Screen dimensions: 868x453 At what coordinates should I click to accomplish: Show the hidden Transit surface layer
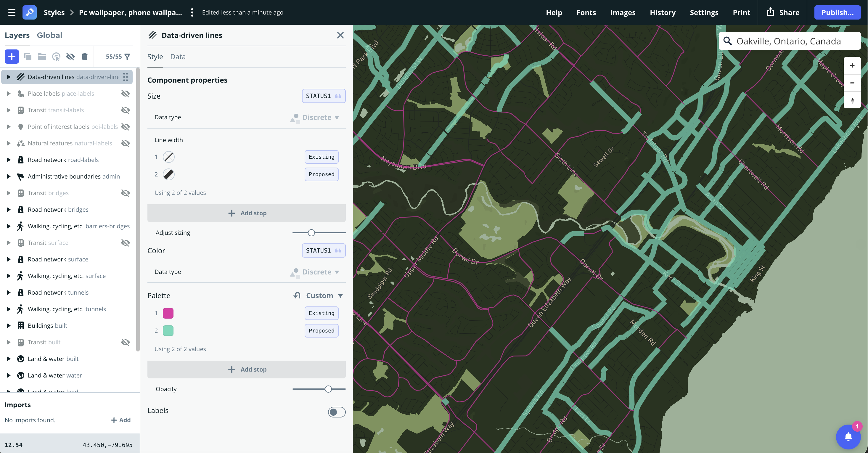click(x=125, y=242)
